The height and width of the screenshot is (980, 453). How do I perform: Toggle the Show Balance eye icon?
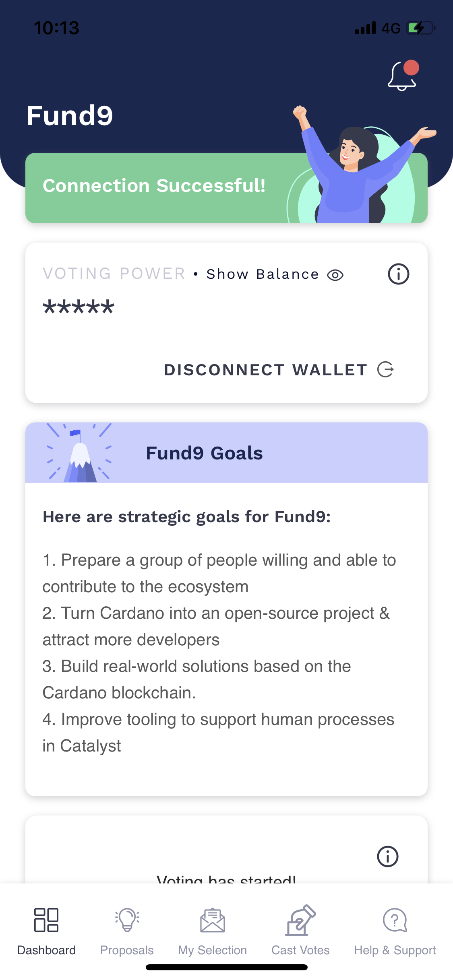pyautogui.click(x=335, y=275)
